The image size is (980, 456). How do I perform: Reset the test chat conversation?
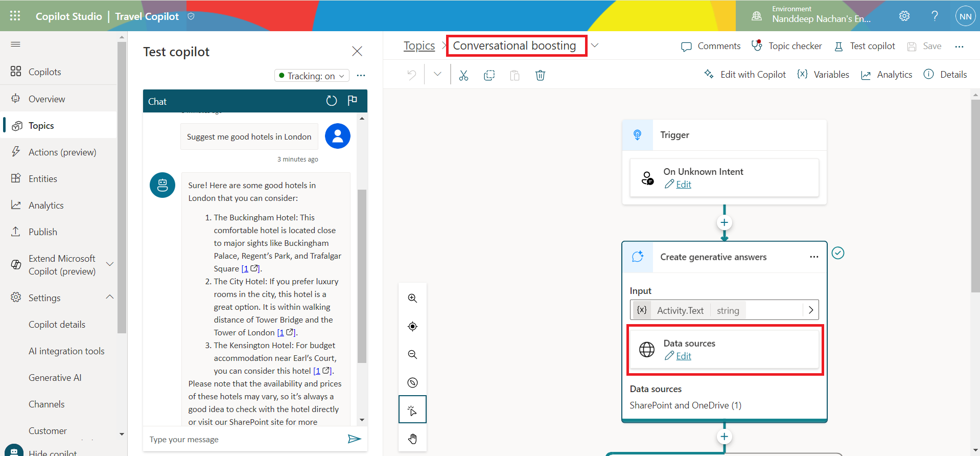pyautogui.click(x=332, y=101)
